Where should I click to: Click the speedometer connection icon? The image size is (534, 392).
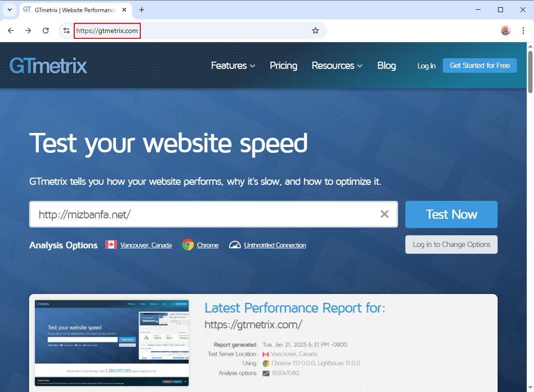tap(235, 245)
